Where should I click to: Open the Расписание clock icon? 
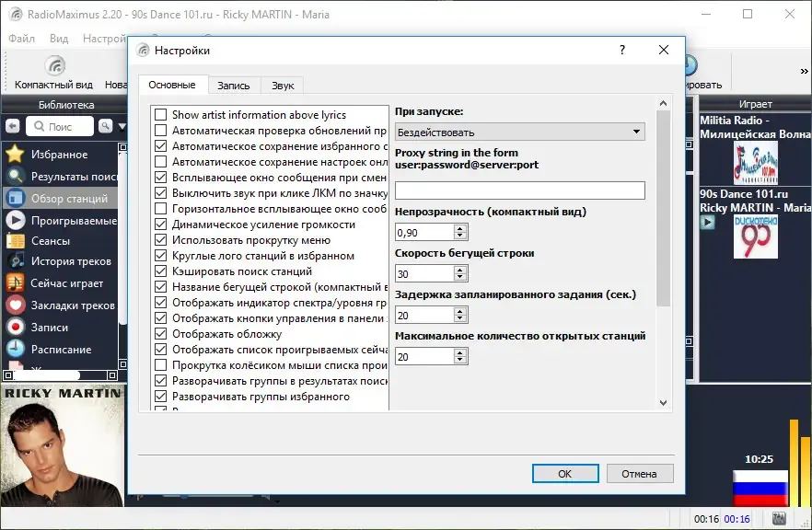15,349
